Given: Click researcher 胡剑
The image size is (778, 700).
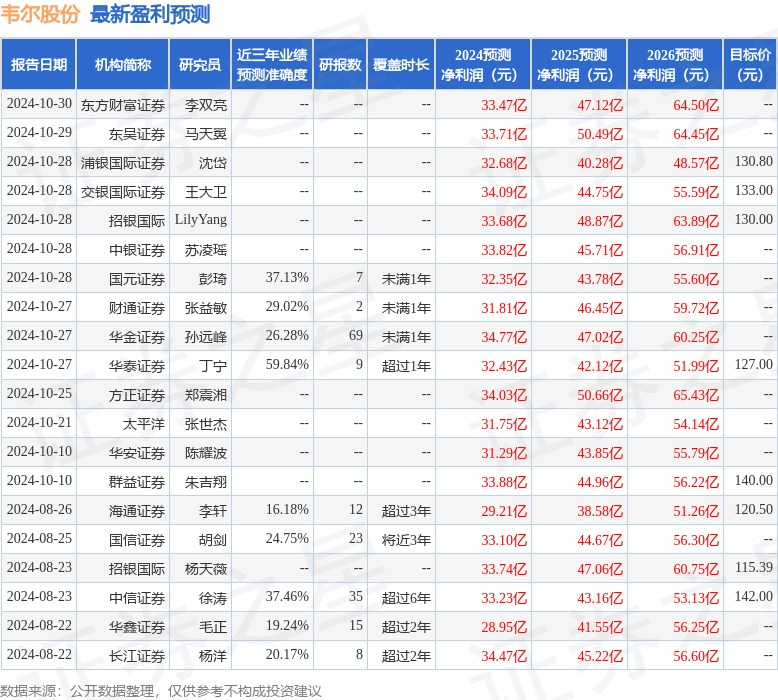Looking at the screenshot, I should tap(213, 540).
